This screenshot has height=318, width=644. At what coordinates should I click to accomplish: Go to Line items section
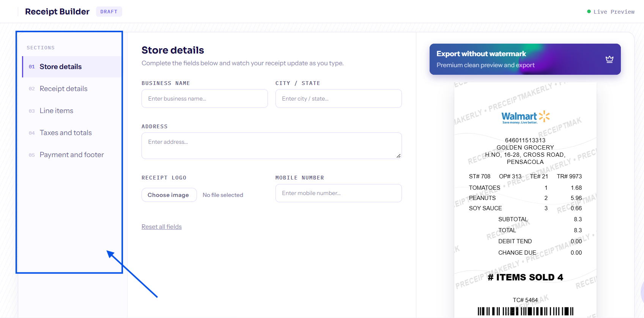72,111
